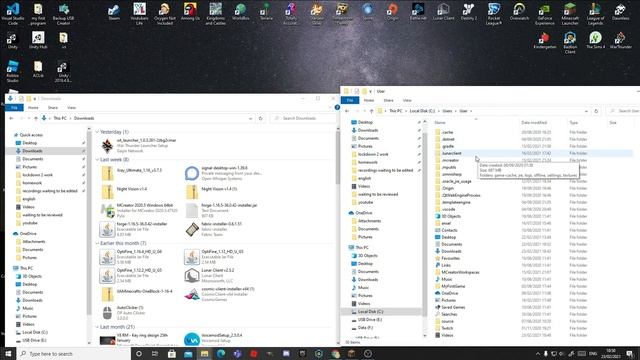
Task: Open address bar dropdown in User window
Action: 586,111
